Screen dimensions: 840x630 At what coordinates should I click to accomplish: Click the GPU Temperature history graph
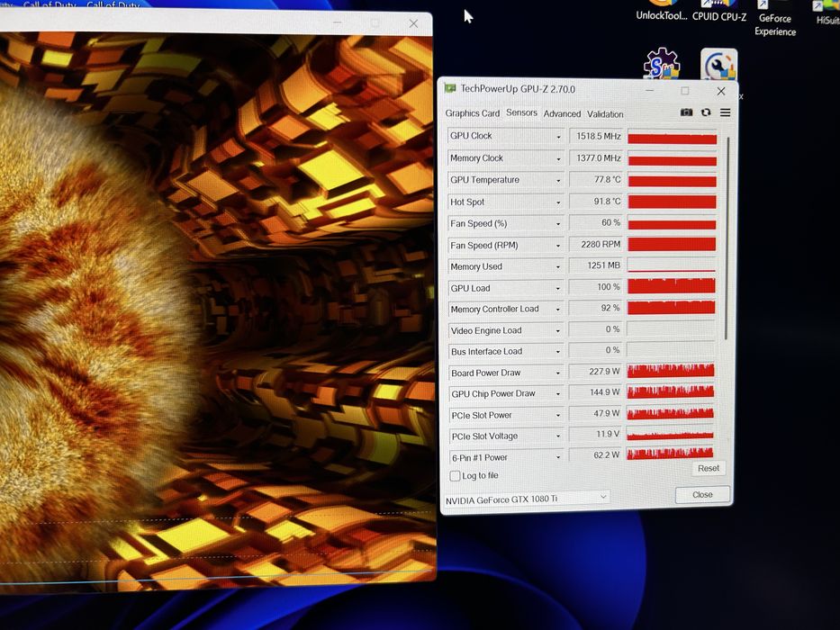tap(672, 181)
